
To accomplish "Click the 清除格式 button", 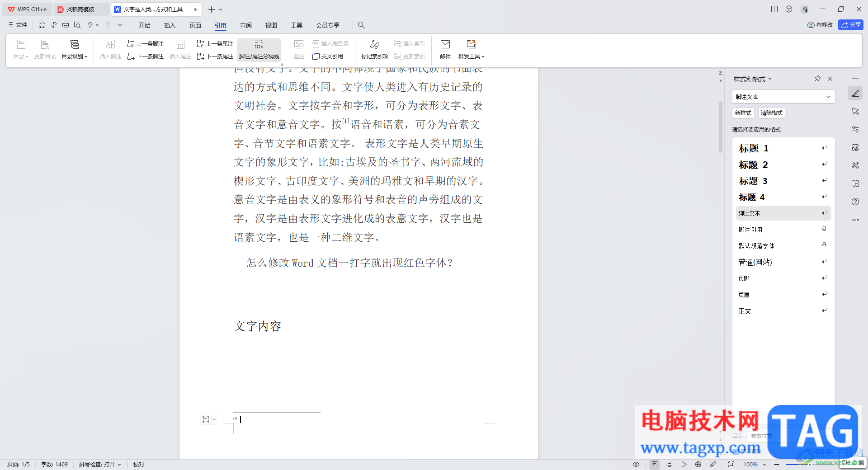I will point(772,113).
